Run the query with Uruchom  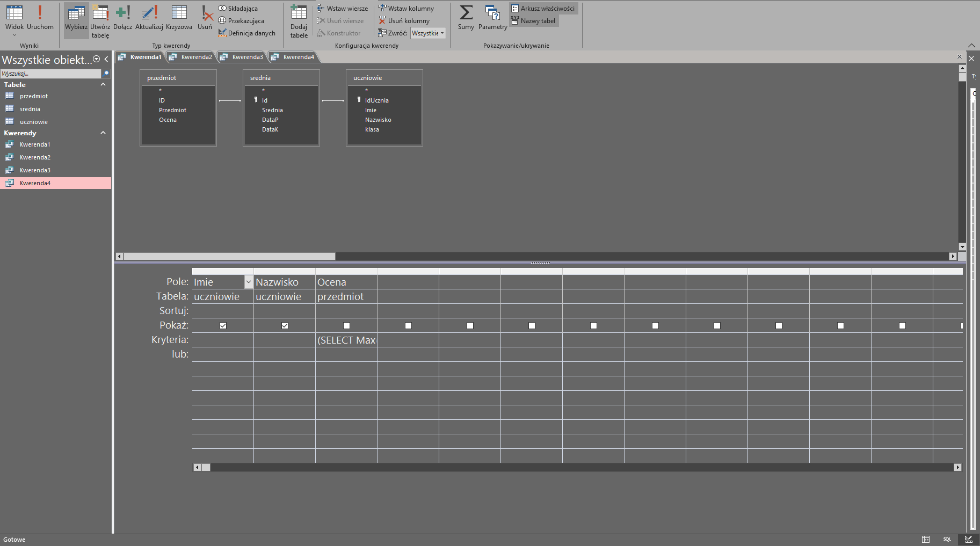coord(40,18)
